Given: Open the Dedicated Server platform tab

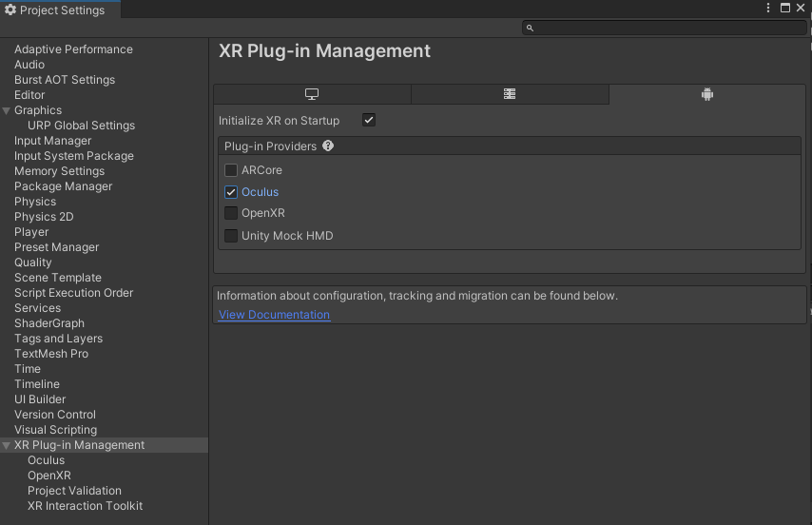Looking at the screenshot, I should click(x=510, y=94).
